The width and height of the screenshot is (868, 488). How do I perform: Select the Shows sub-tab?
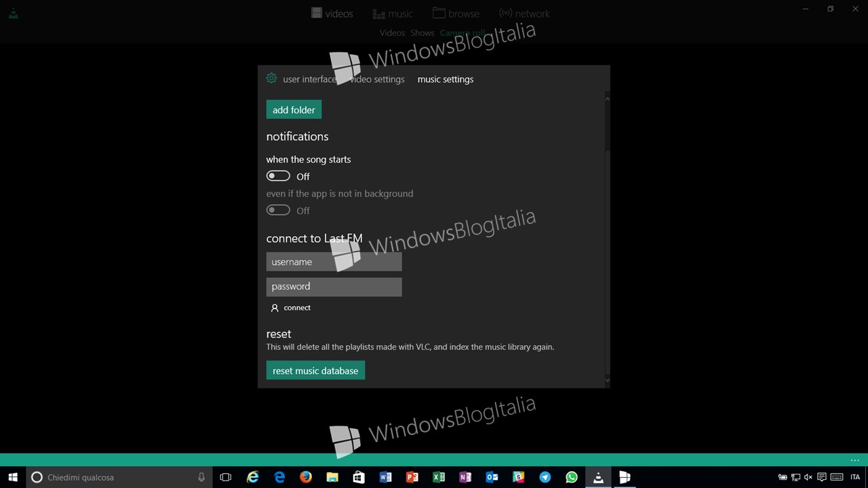pos(422,33)
